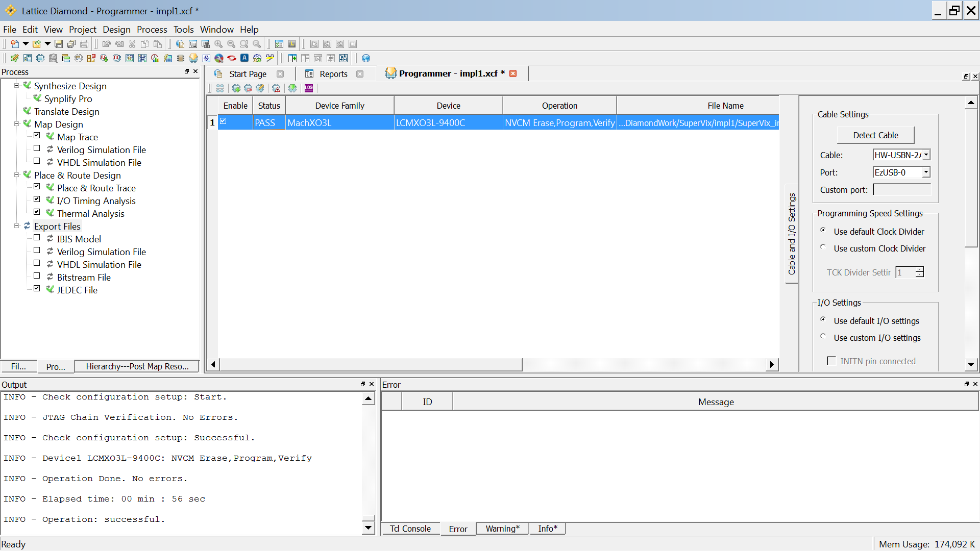Select Use custom Clock Divider radio

[823, 247]
